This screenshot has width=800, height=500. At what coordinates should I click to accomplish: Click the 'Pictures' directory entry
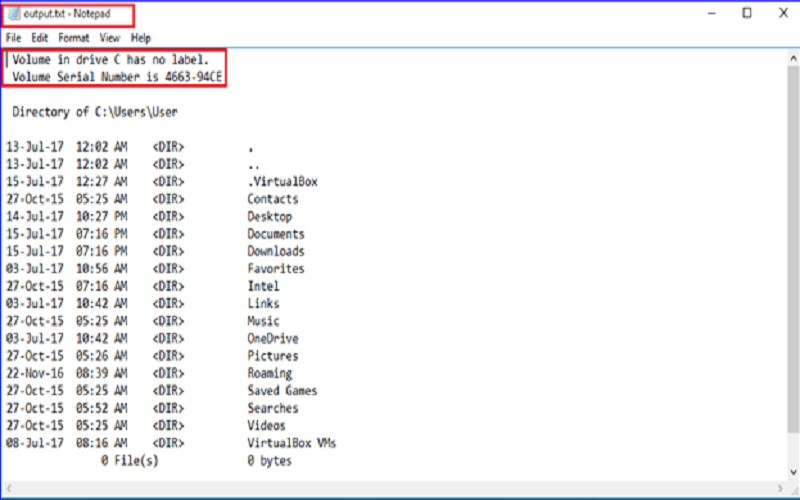(x=273, y=356)
